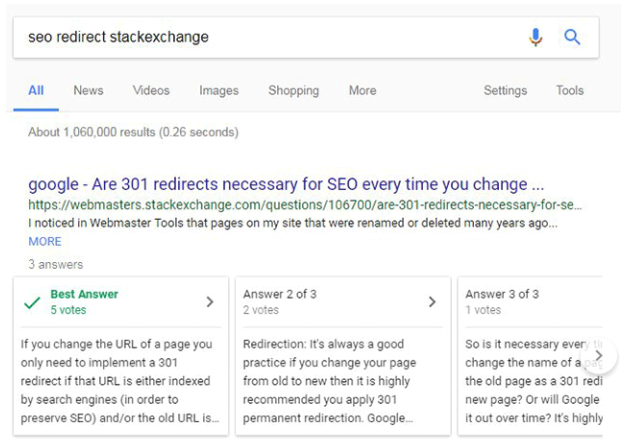Open the 301 redirects result title link

coord(285,184)
